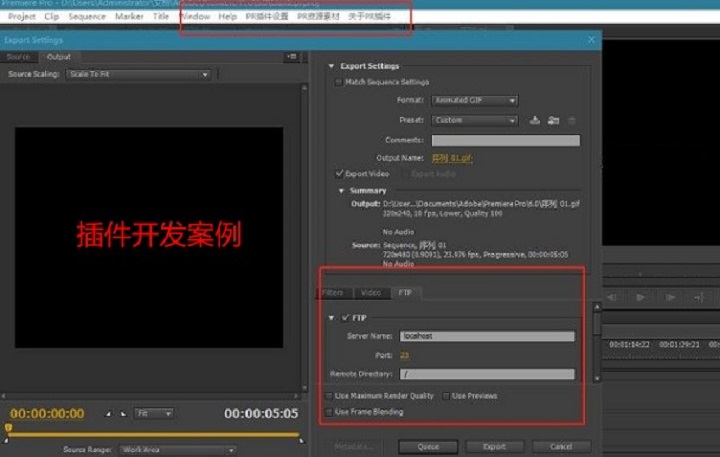This screenshot has height=457, width=720.
Task: Toggle the FTP checkbox off
Action: 345,318
